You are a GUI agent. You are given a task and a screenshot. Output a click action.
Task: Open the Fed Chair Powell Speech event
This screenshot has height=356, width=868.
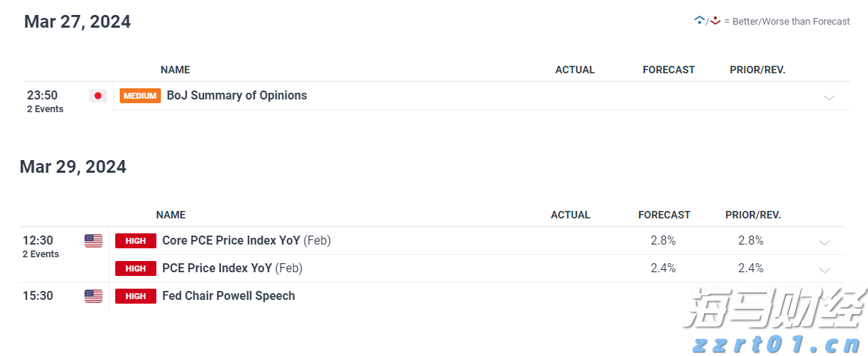pos(228,296)
